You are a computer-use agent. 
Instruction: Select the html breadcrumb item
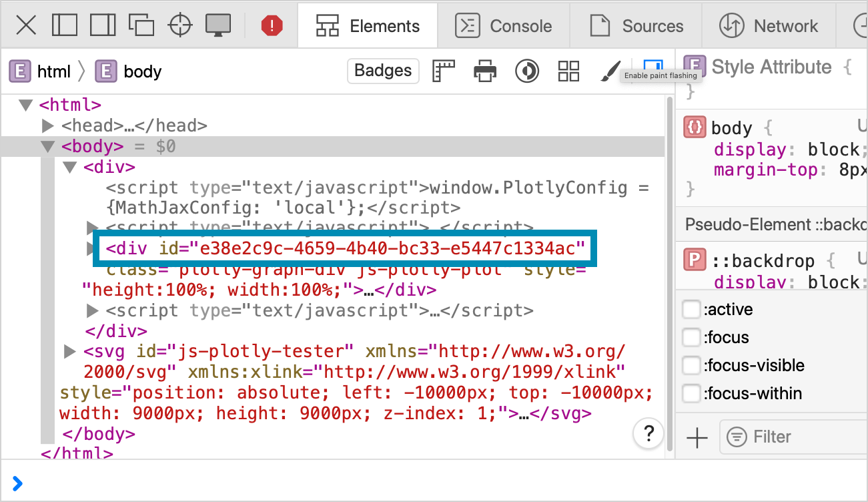(x=40, y=71)
